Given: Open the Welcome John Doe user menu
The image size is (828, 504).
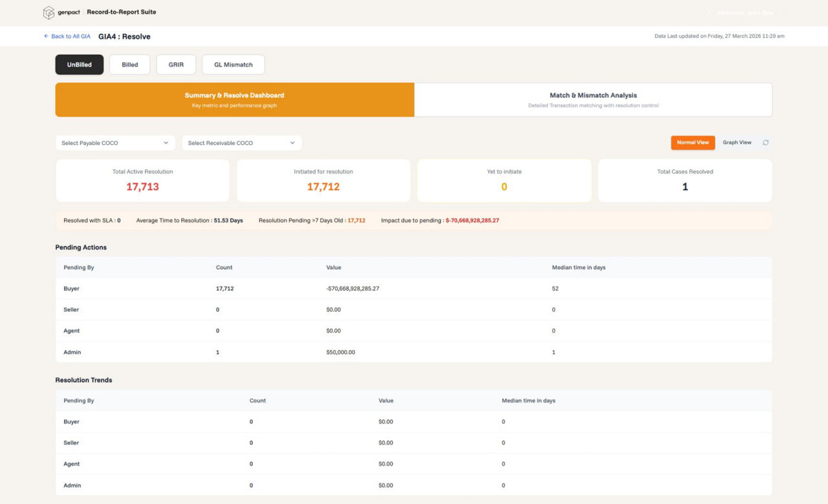Looking at the screenshot, I should point(744,13).
